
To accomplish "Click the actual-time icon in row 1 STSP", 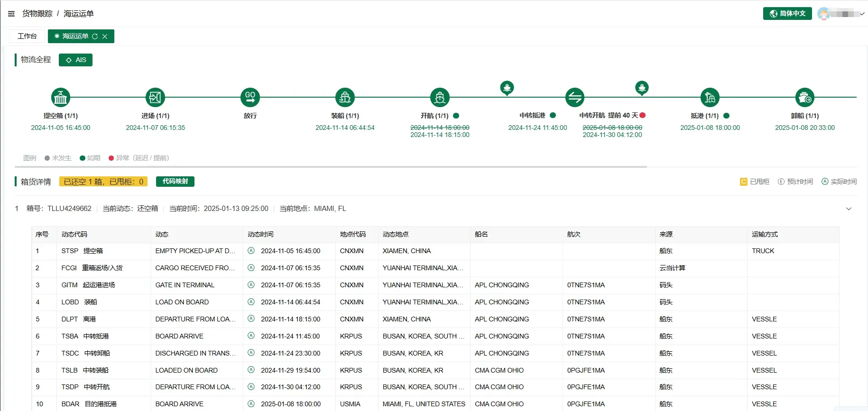I will (251, 251).
